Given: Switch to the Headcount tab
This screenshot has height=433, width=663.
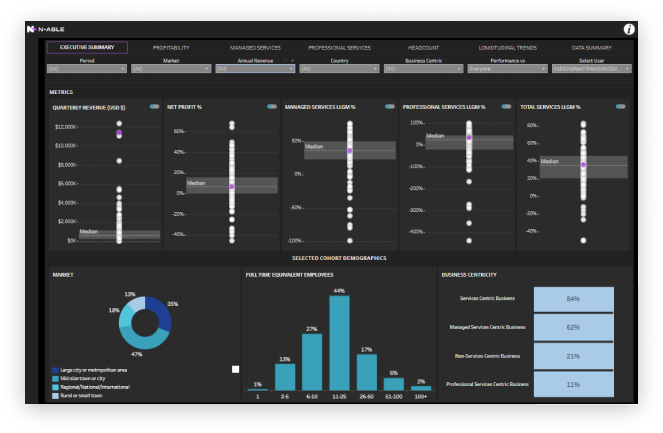Looking at the screenshot, I should (423, 48).
